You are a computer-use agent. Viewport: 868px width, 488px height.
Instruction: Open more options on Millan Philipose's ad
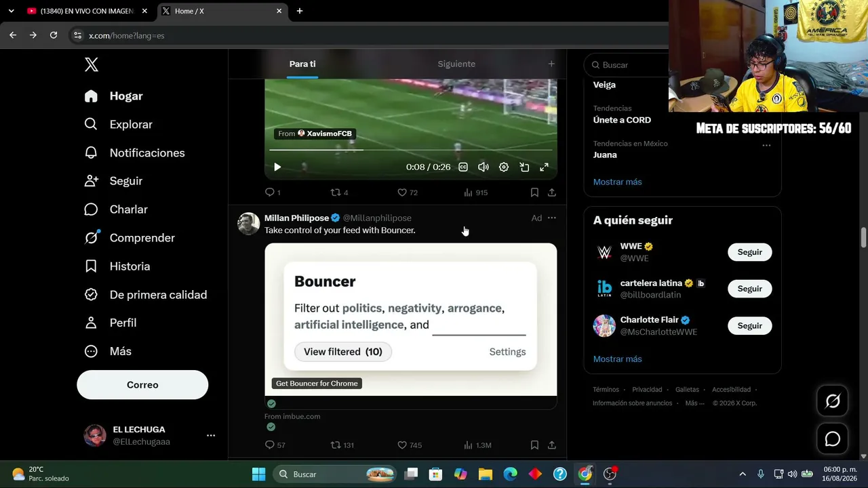(552, 218)
